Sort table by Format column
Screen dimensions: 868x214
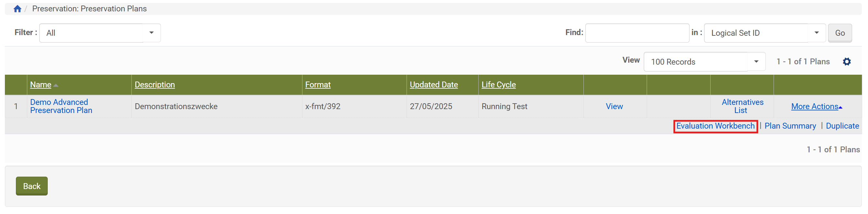coord(317,84)
